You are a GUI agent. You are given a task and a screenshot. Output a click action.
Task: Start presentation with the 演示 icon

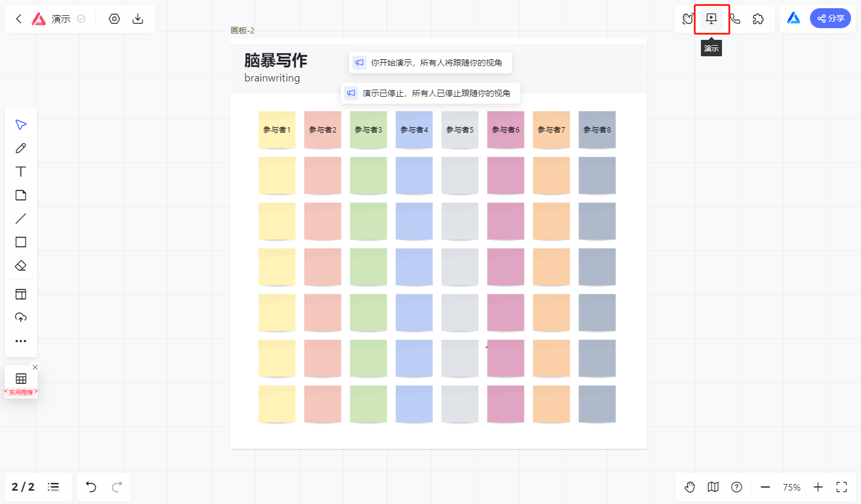click(x=711, y=19)
